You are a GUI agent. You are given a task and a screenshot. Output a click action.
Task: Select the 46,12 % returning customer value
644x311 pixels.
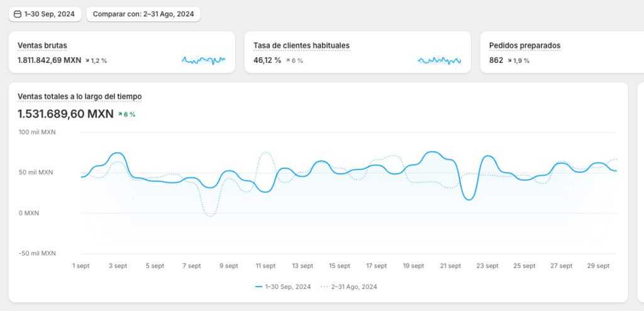267,61
